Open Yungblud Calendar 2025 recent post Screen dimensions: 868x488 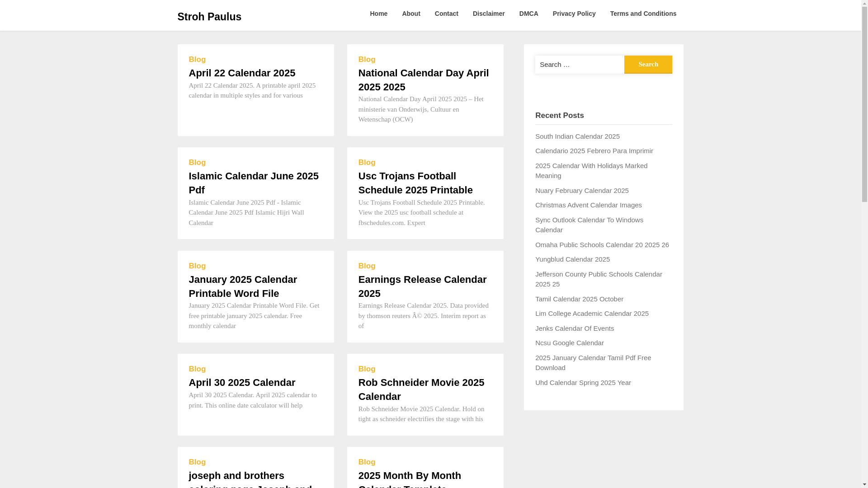[572, 259]
